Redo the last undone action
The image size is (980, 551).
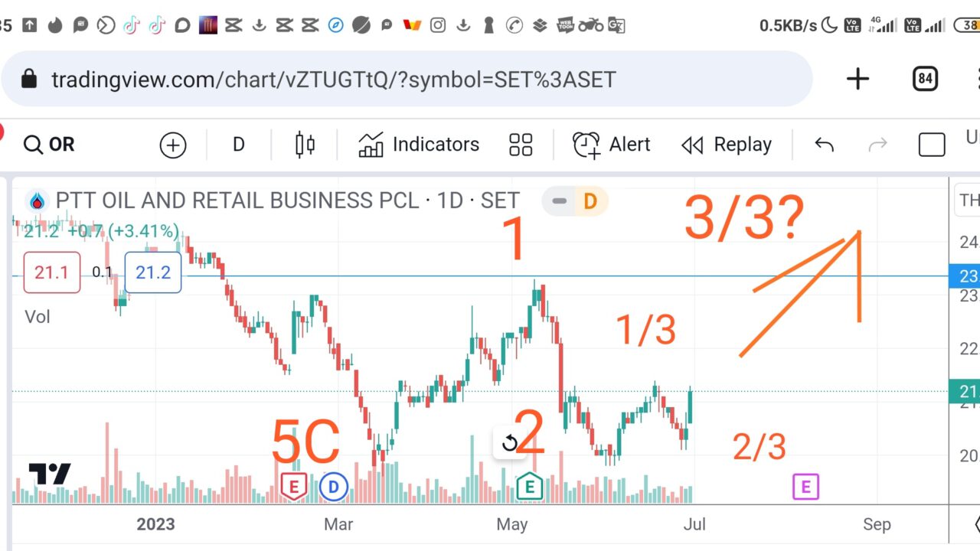pyautogui.click(x=877, y=144)
